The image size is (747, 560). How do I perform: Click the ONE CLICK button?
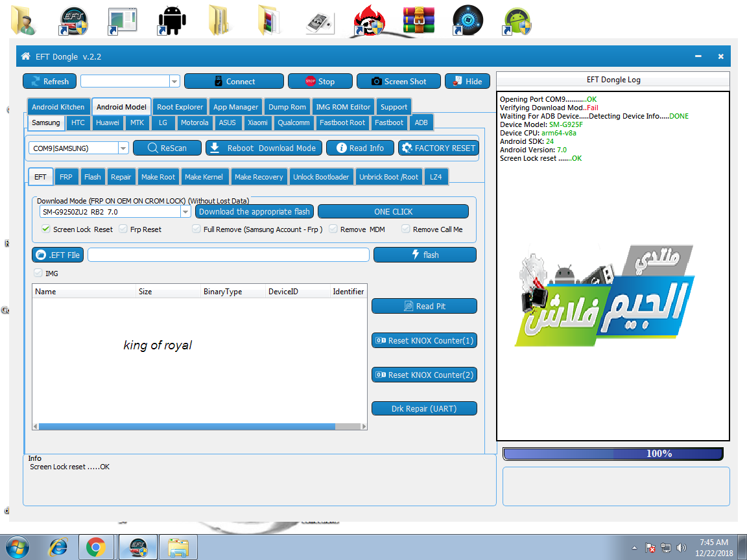[393, 211]
